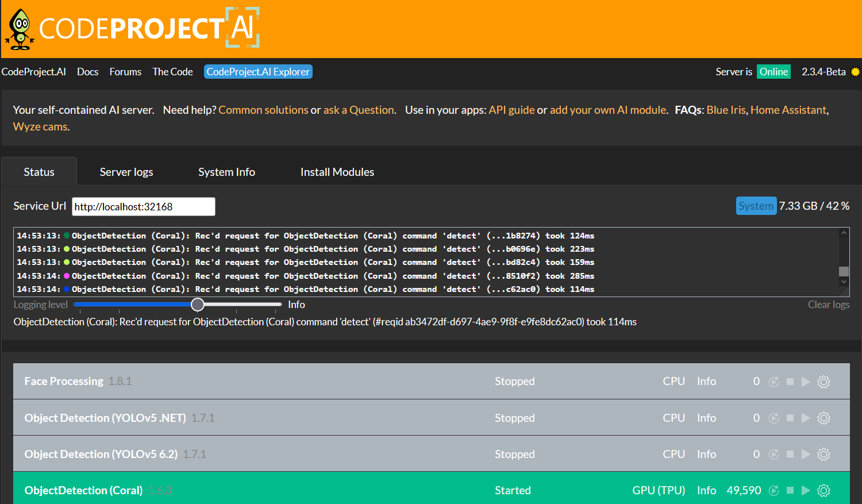862x504 pixels.
Task: Open the Home Assistant FAQ link
Action: [x=788, y=110]
